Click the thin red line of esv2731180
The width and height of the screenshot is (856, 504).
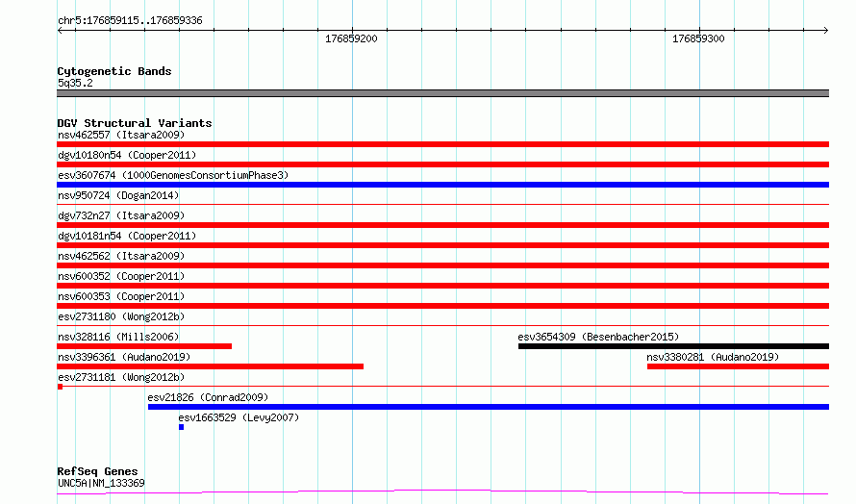pyautogui.click(x=442, y=325)
